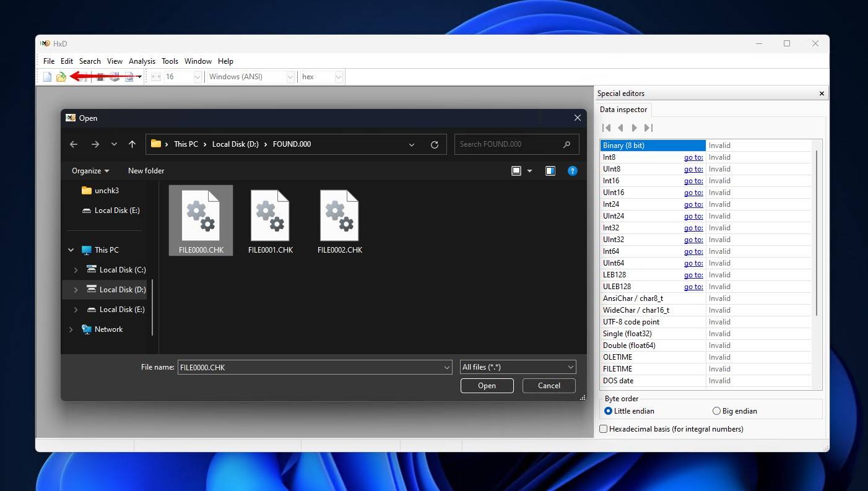
Task: Go forward in the Open dialog
Action: click(x=95, y=144)
